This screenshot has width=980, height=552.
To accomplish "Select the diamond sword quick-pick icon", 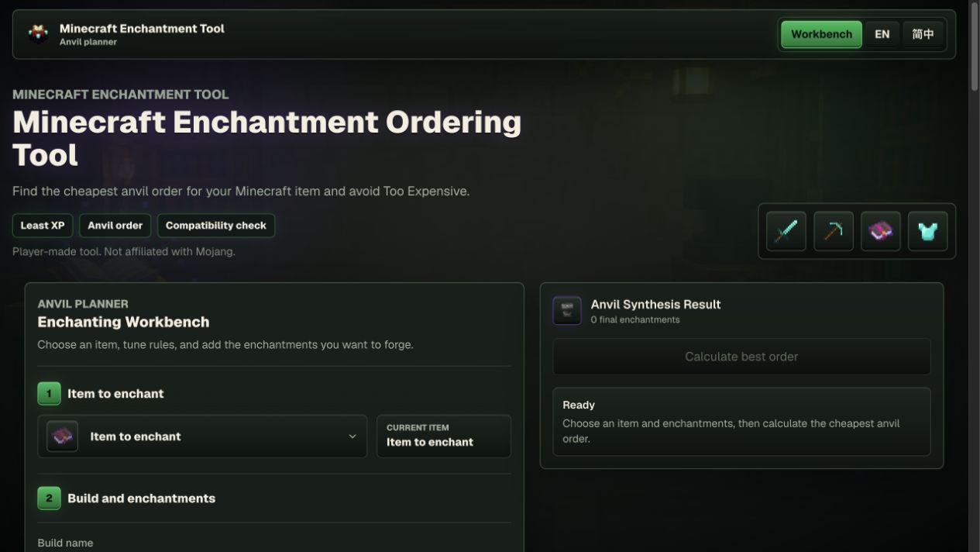I will point(786,231).
